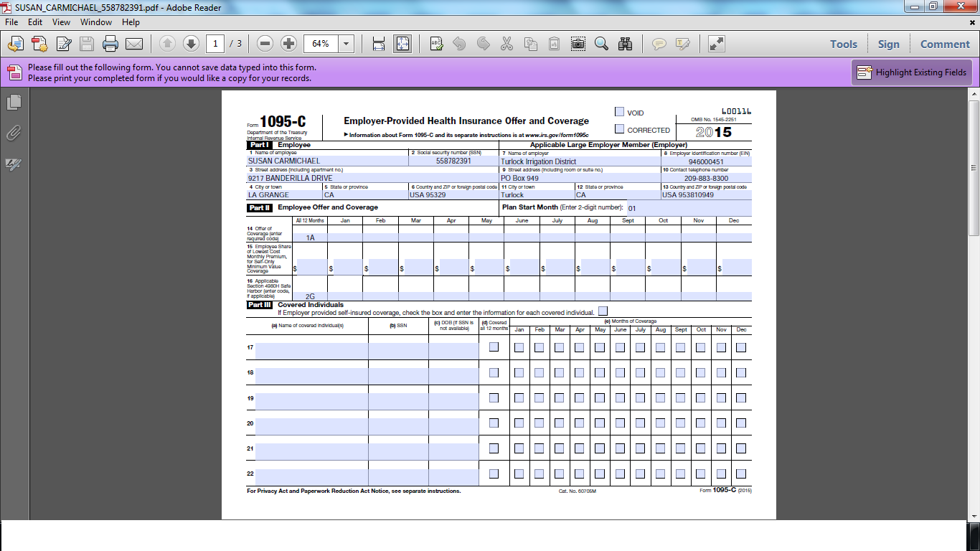Click the Zoom in plus button
Viewport: 980px width, 551px height.
pyautogui.click(x=288, y=44)
